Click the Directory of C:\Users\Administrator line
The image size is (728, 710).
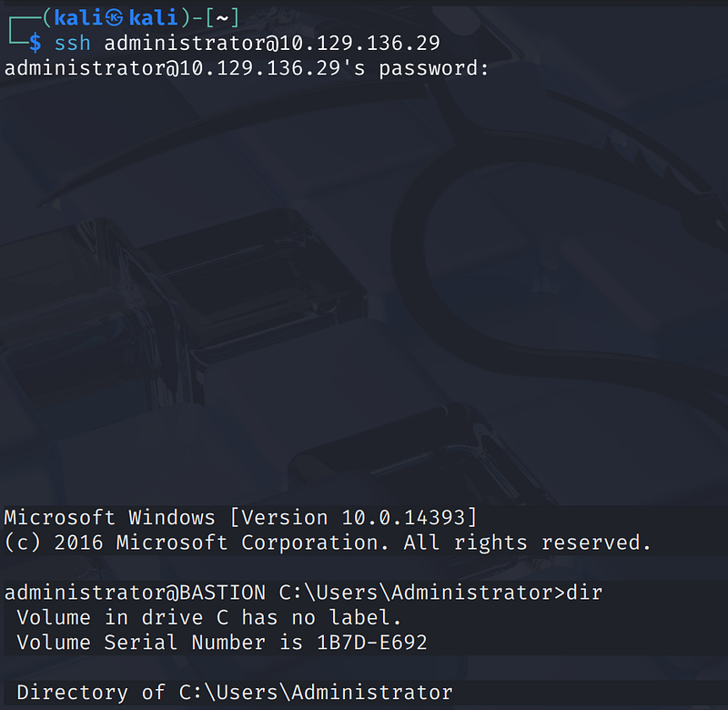234,693
